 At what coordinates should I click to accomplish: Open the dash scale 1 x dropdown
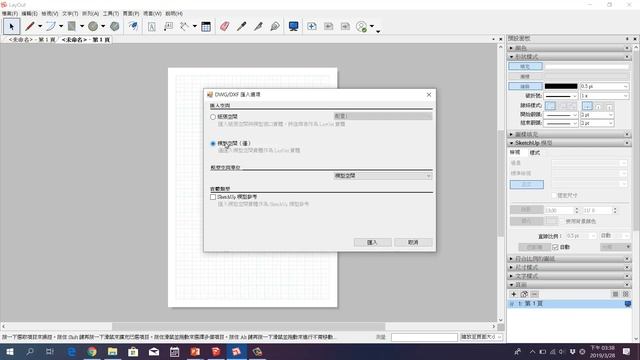(x=604, y=96)
